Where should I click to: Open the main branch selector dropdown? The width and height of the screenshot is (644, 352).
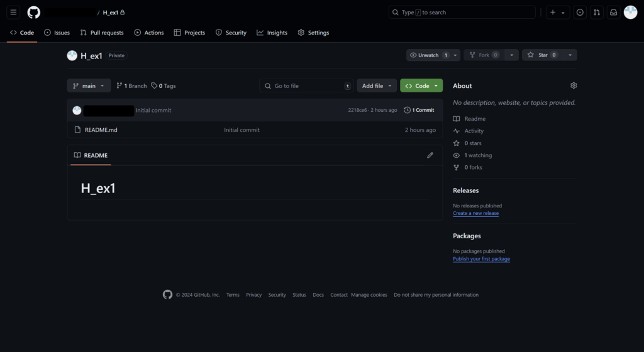point(89,85)
